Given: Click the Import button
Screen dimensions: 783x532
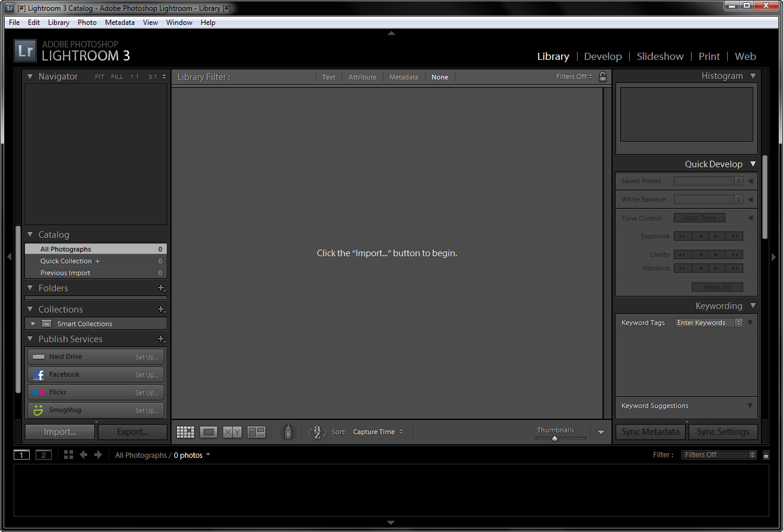Looking at the screenshot, I should pyautogui.click(x=59, y=431).
